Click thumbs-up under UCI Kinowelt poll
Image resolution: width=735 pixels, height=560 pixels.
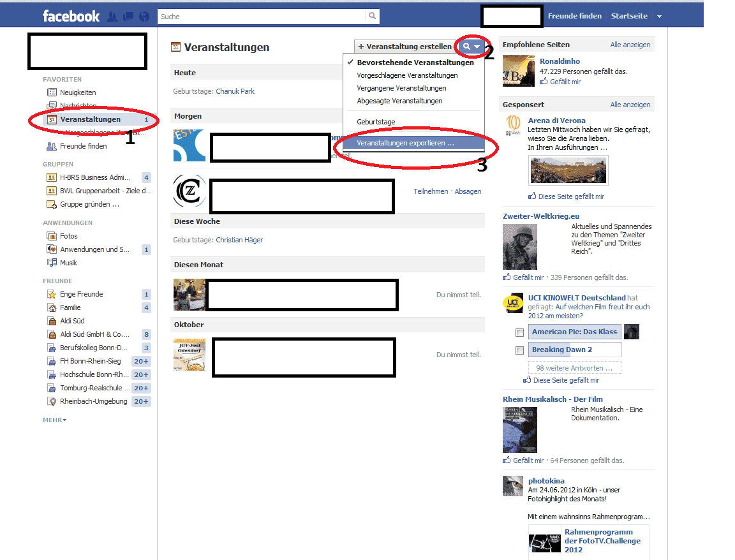[x=528, y=380]
